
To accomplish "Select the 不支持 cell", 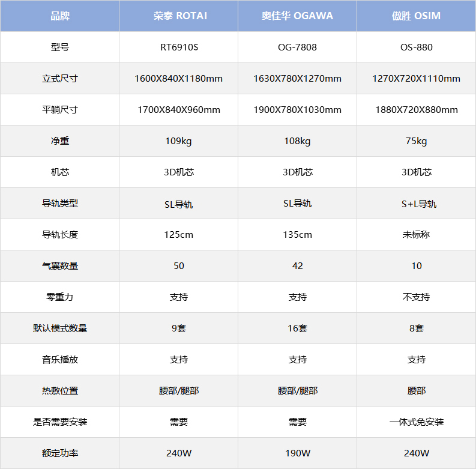I will click(416, 297).
